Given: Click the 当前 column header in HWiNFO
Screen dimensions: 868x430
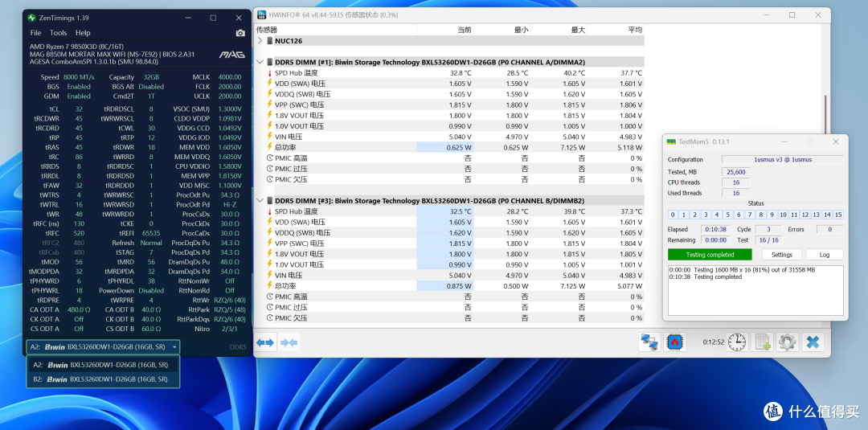Looking at the screenshot, I should tap(464, 30).
